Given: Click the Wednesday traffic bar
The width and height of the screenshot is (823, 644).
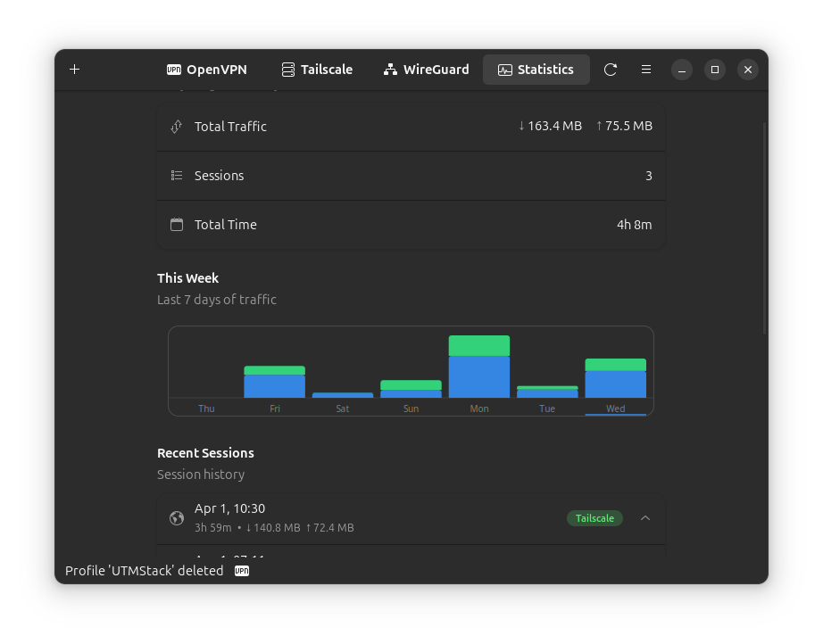Looking at the screenshot, I should tap(616, 378).
